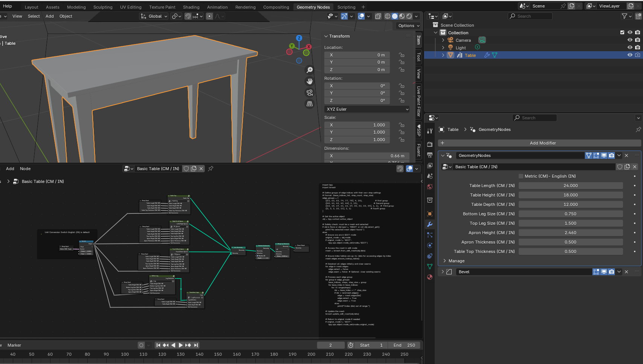Open the node editor Node menu

[x=25, y=169]
